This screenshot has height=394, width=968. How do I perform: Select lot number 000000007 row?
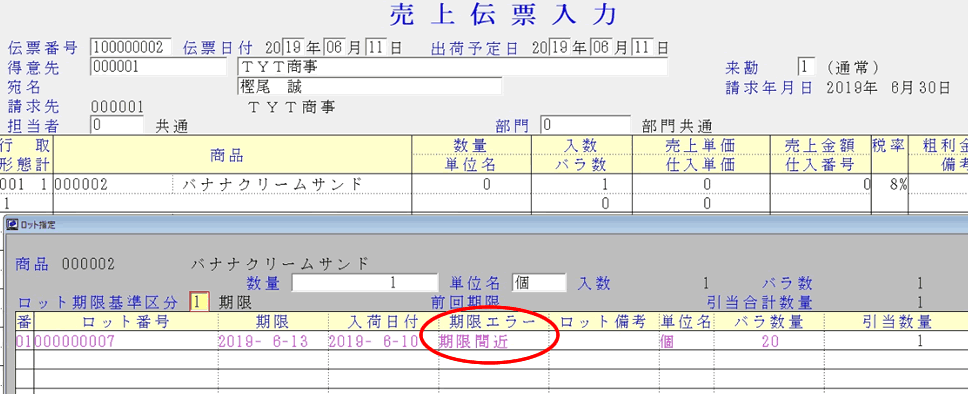click(x=491, y=341)
